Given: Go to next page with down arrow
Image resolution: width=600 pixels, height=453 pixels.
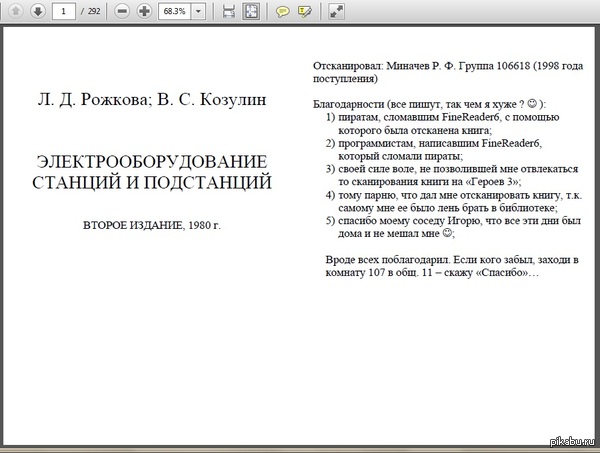Looking at the screenshot, I should 38,11.
